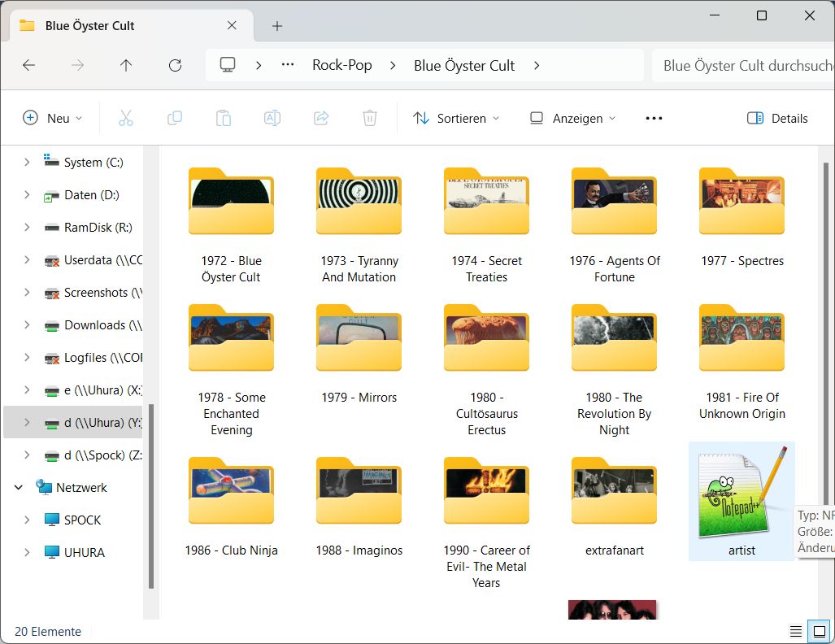Click the search Blue Öyster Cult field

pyautogui.click(x=743, y=66)
